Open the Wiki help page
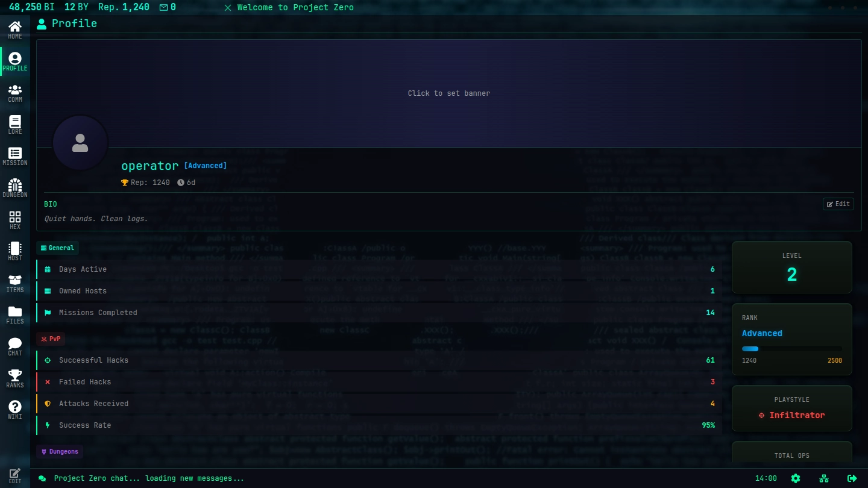Image resolution: width=868 pixels, height=488 pixels. [x=15, y=410]
